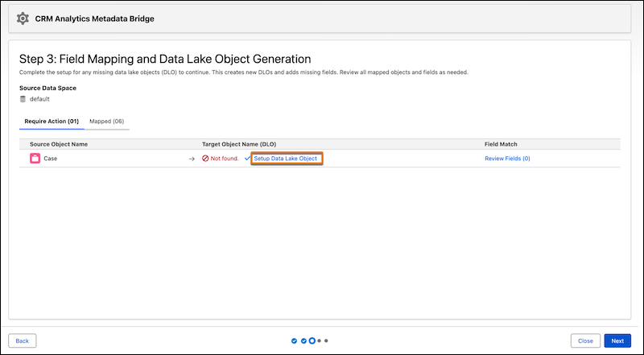Click the gear icon beside CRM Analytics Metadata Bridge
This screenshot has height=355, width=644.
coord(23,19)
